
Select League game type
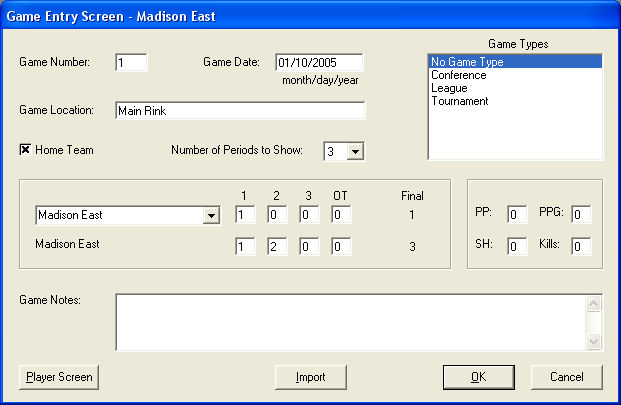(x=449, y=88)
